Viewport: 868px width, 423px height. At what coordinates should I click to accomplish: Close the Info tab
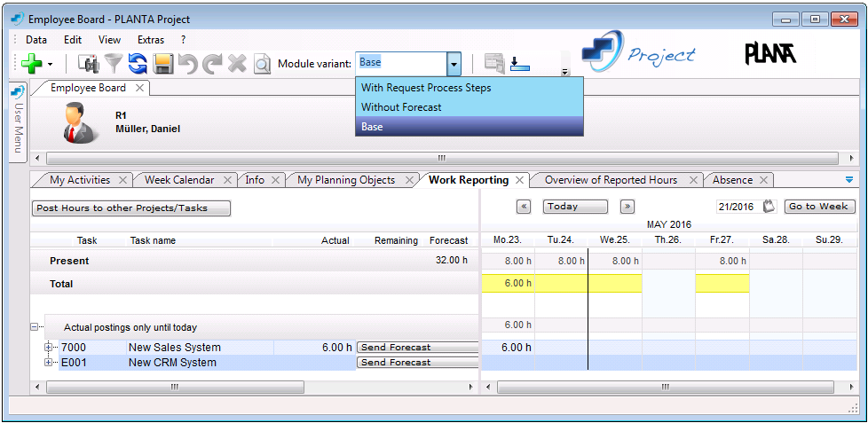[x=276, y=180]
